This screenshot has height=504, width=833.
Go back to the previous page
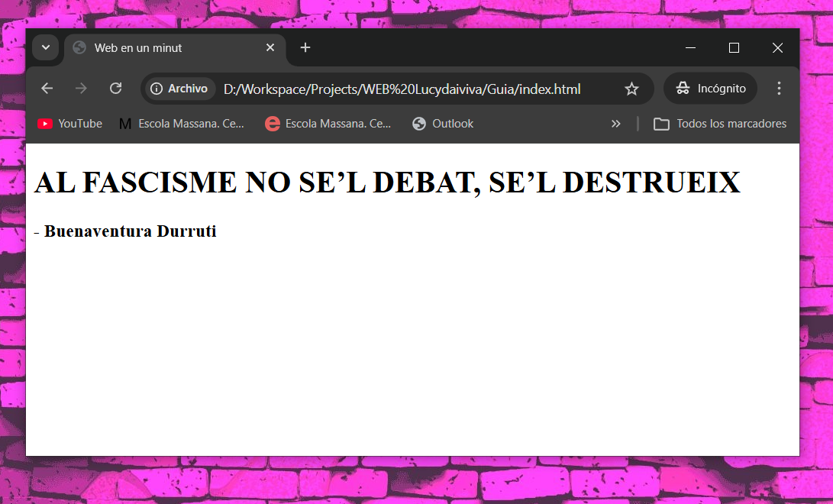pyautogui.click(x=47, y=89)
